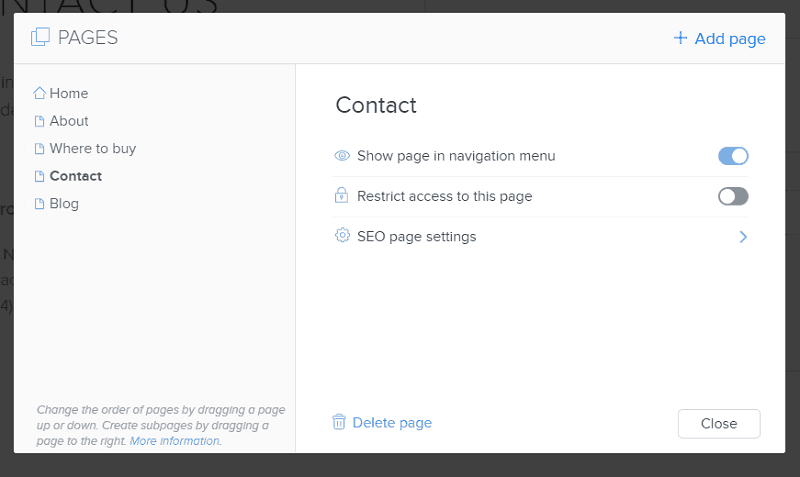
Task: Click the house icon next to Home
Action: (x=39, y=93)
